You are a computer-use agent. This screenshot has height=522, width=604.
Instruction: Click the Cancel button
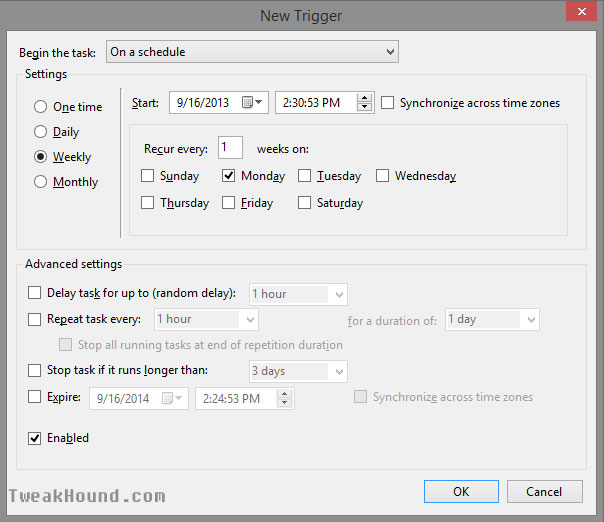click(544, 491)
